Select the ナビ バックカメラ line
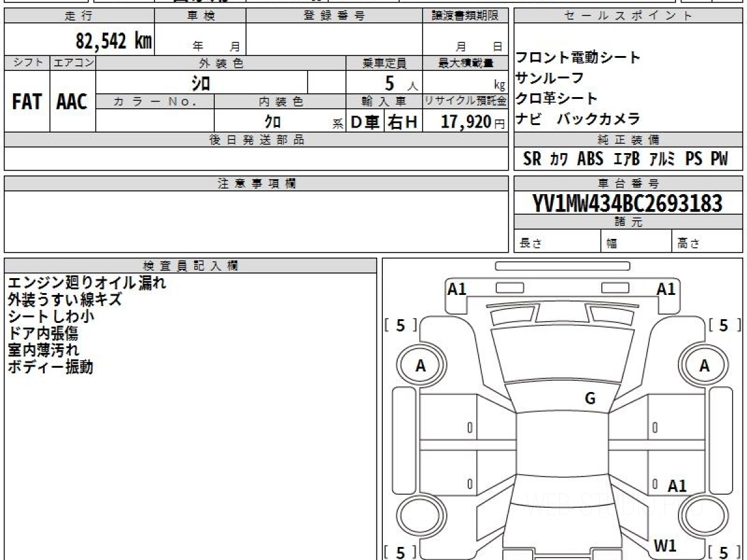747x560 pixels. pos(578,119)
